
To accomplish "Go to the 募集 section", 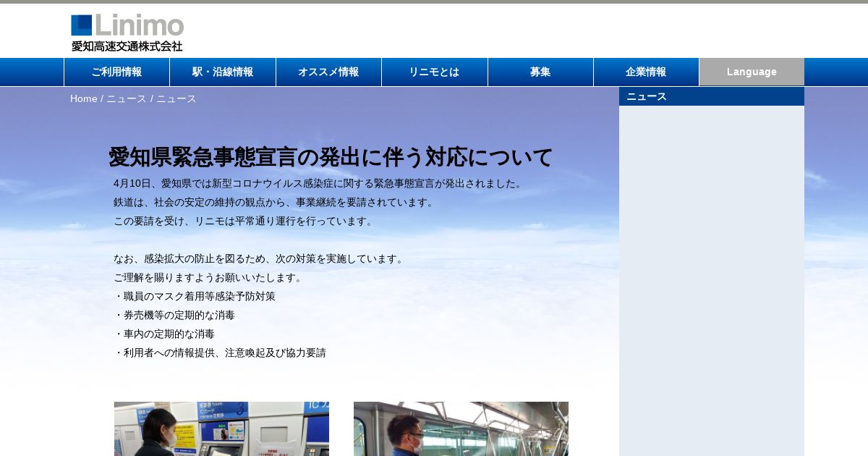I will pyautogui.click(x=540, y=72).
